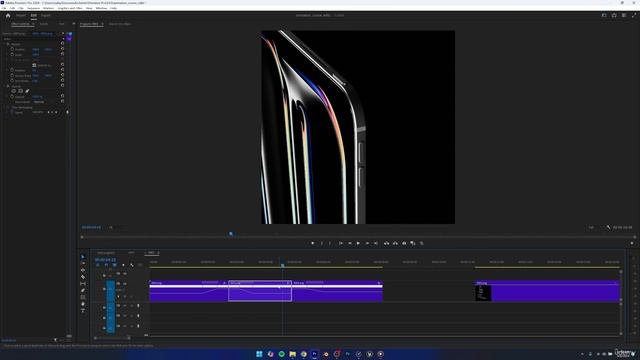The width and height of the screenshot is (640, 360).
Task: Toggle the Opacity animation stopwatch
Action: [12, 97]
